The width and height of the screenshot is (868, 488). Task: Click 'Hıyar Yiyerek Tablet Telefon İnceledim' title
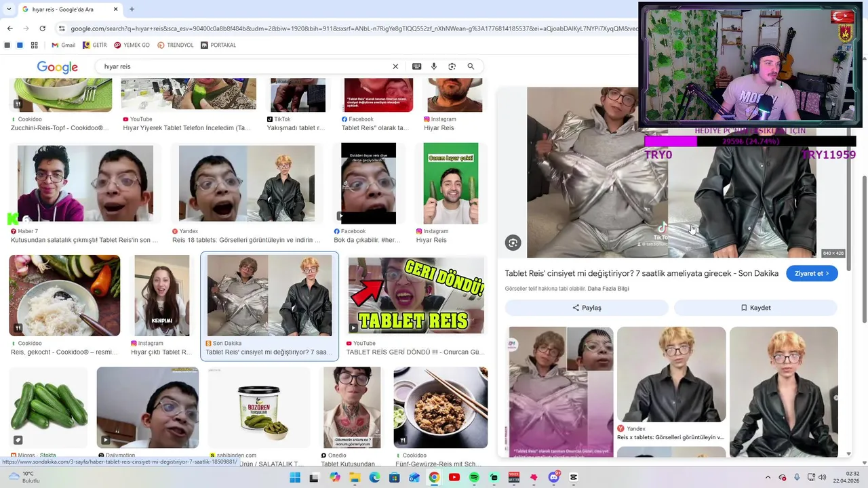tap(186, 128)
